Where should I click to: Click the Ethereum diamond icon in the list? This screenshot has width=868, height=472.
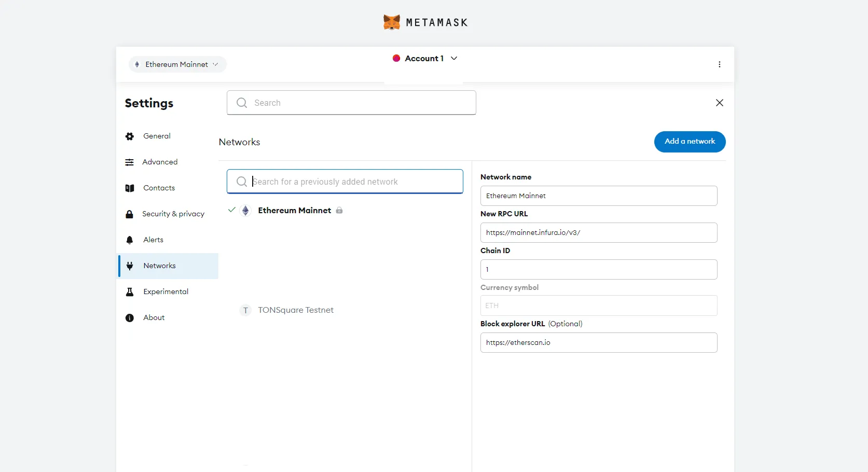[x=245, y=210]
